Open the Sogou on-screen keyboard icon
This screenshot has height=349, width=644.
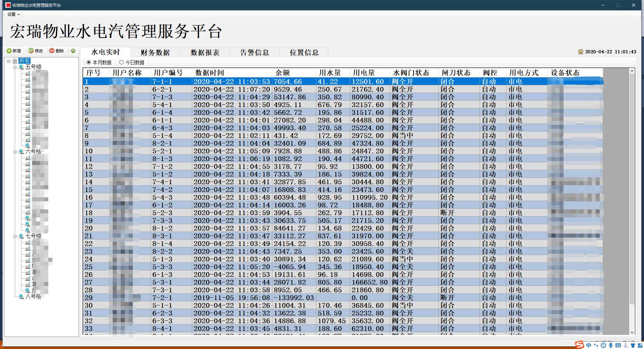tap(618, 345)
